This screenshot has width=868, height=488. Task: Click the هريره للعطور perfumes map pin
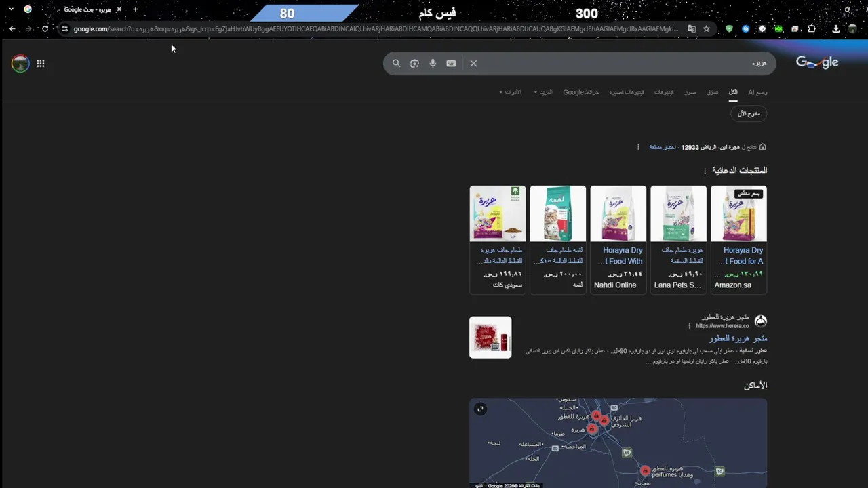click(x=645, y=470)
